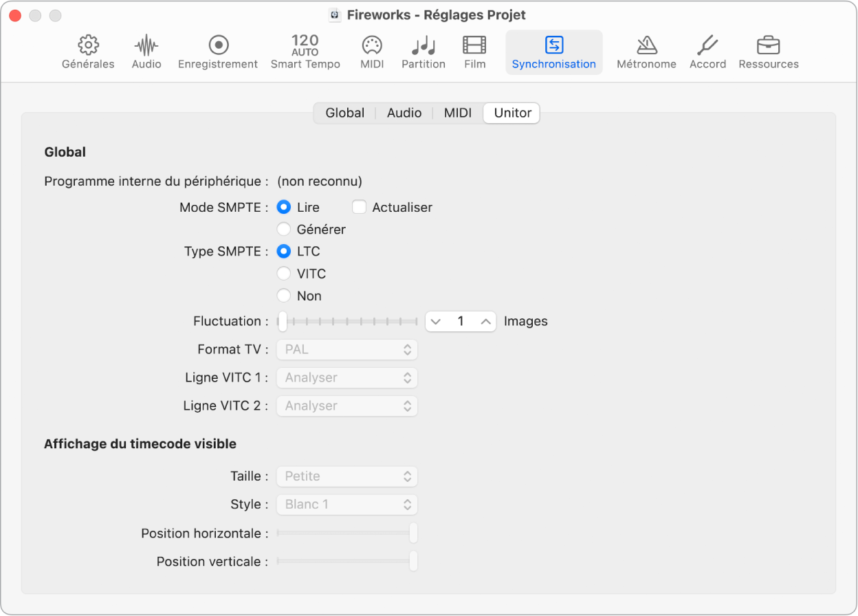Close the Réglages Projet window

click(15, 15)
